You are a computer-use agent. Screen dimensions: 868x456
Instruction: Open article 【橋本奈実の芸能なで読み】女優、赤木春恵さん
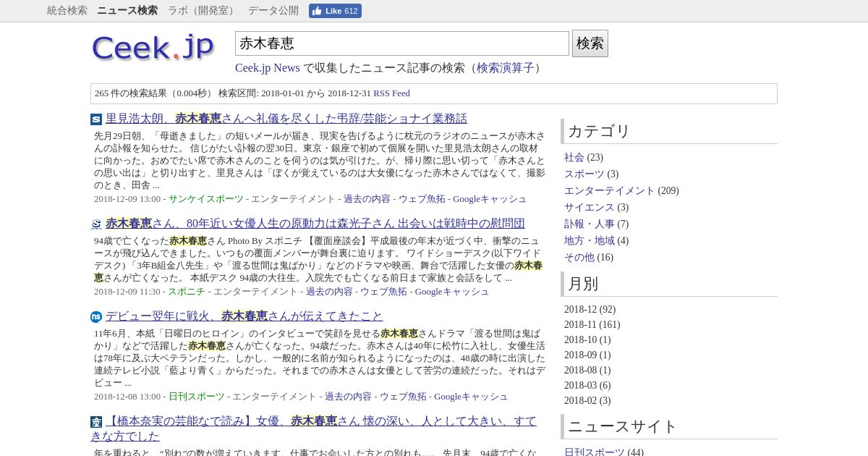coord(314,428)
